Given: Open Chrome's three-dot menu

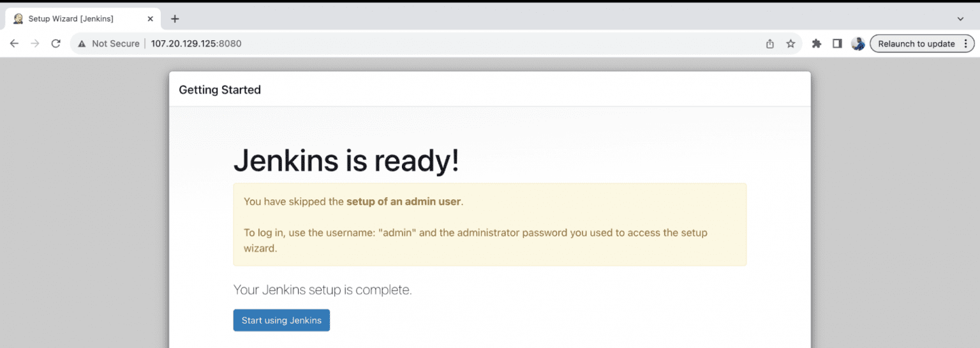Looking at the screenshot, I should coord(966,43).
